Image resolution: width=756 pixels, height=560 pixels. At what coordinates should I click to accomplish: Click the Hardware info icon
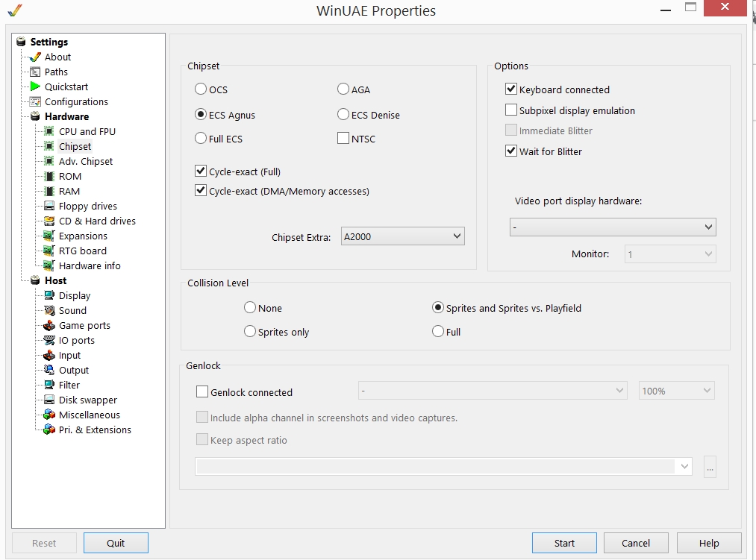click(x=49, y=266)
